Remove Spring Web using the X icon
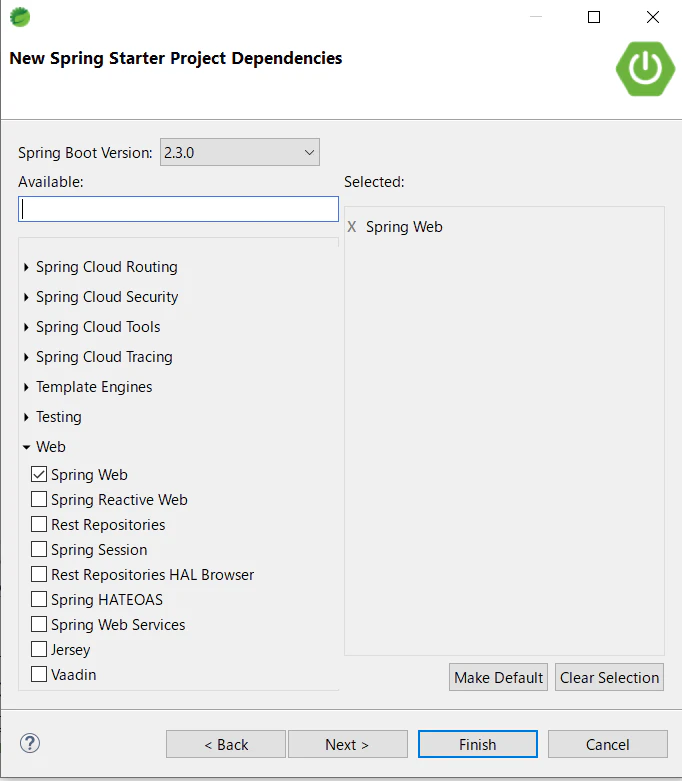 [x=352, y=227]
